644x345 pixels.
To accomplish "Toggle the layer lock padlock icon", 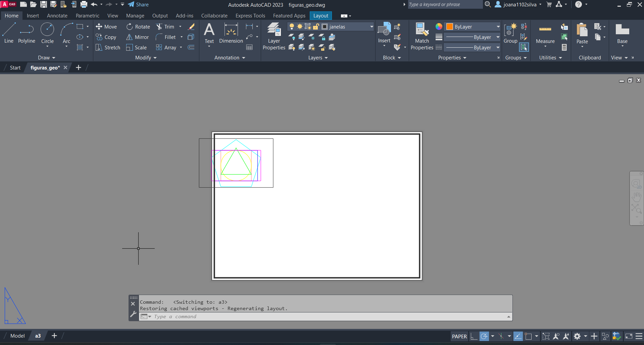I will click(x=316, y=27).
